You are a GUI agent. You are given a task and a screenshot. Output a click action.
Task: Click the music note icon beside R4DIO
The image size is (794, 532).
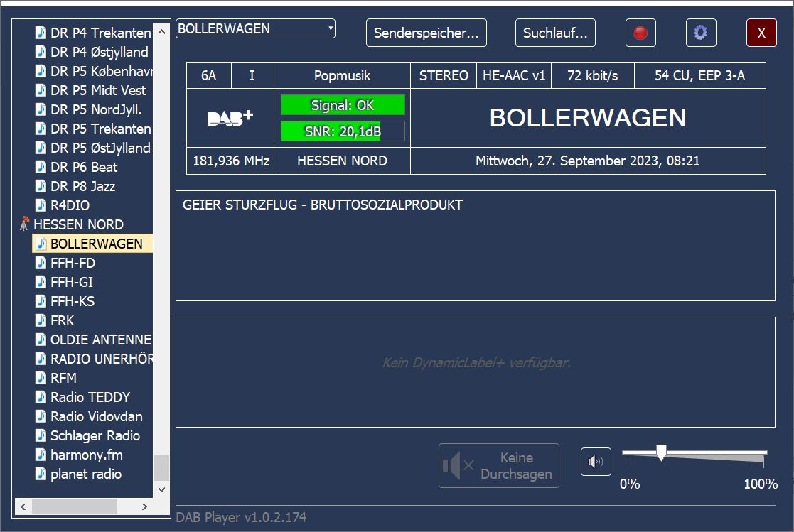click(x=41, y=205)
